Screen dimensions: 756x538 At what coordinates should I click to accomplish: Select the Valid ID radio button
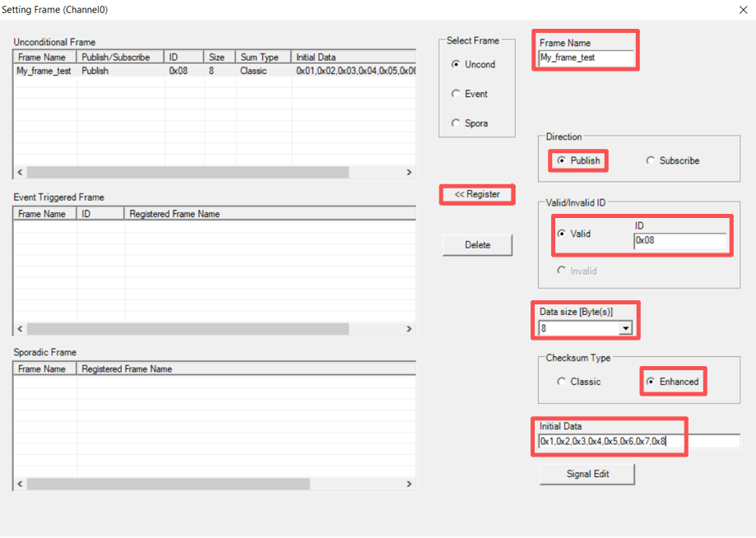[x=562, y=234]
